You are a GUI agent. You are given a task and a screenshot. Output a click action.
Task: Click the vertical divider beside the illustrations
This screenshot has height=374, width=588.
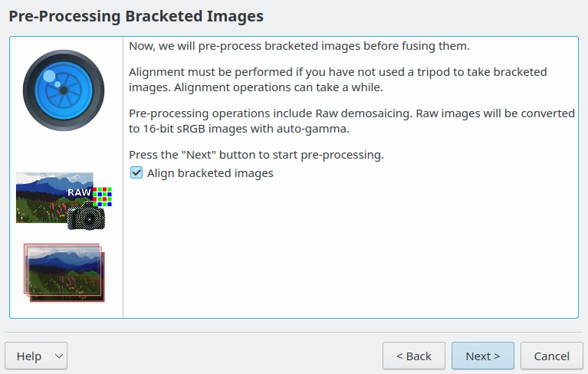point(123,230)
